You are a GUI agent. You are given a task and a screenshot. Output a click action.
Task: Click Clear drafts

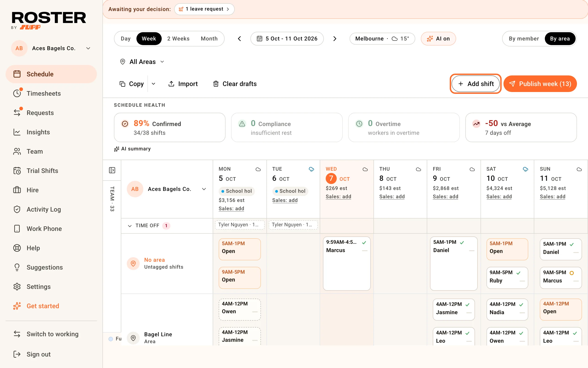pyautogui.click(x=235, y=84)
